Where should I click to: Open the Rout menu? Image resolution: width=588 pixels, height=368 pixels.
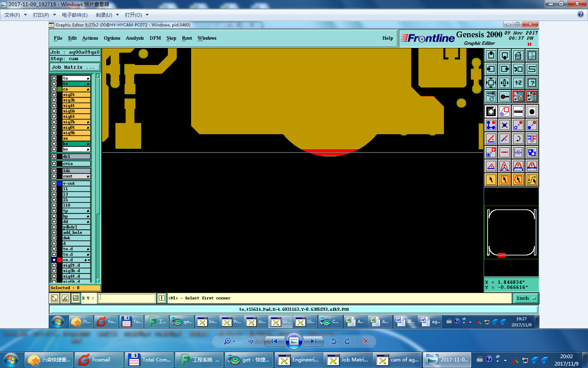point(187,38)
